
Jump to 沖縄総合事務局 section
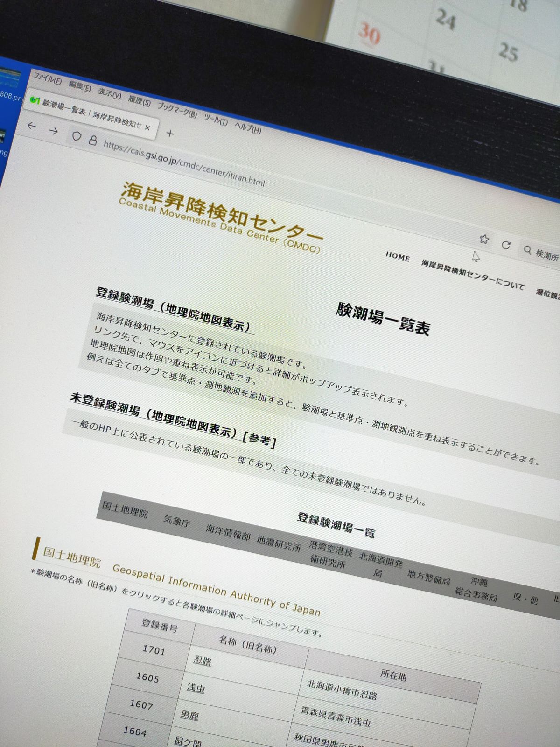477,589
